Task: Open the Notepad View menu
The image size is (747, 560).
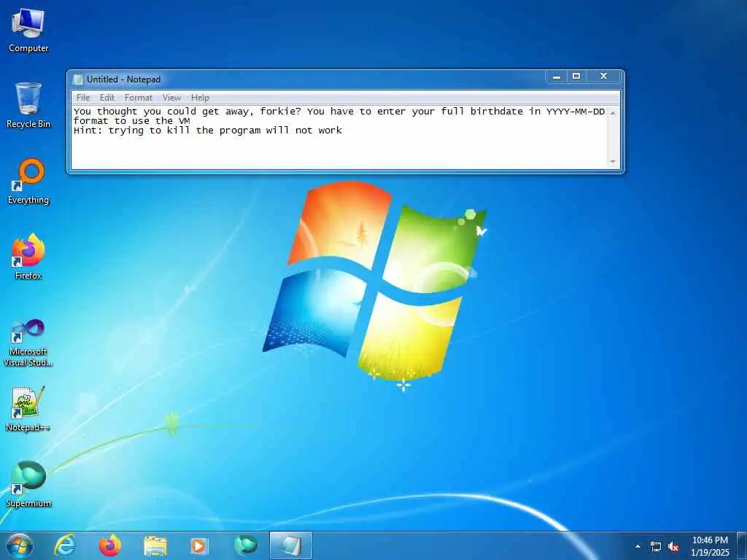Action: [171, 98]
